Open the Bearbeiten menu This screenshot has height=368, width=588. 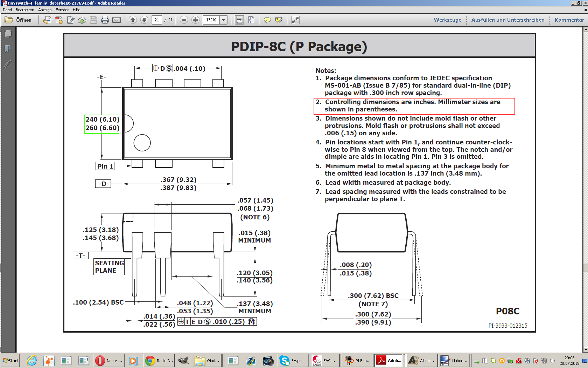(25, 10)
